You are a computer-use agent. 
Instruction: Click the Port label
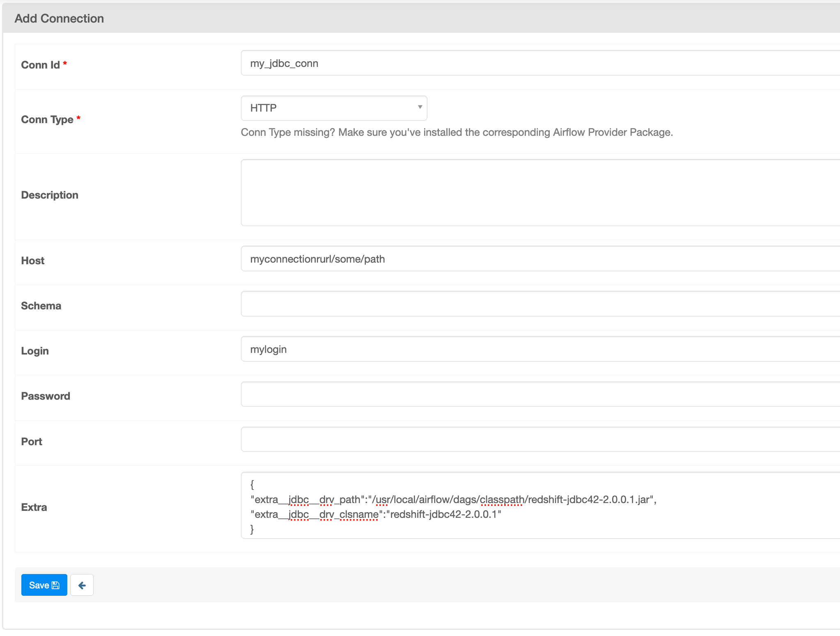coord(32,442)
